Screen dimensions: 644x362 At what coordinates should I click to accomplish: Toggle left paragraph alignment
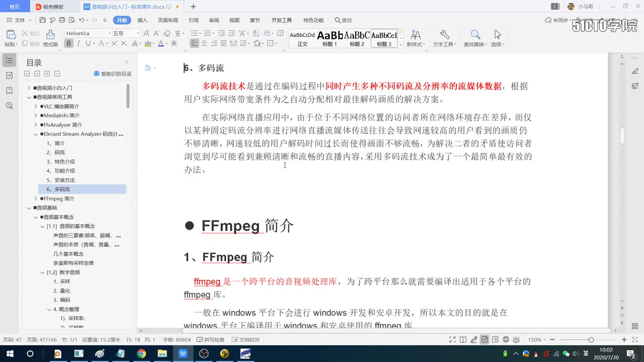pyautogui.click(x=195, y=44)
